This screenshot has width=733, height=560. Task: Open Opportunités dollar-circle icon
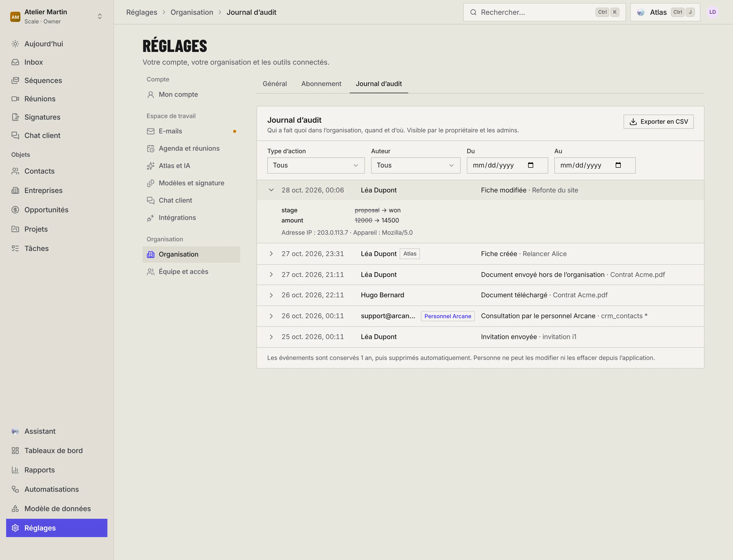coord(15,210)
